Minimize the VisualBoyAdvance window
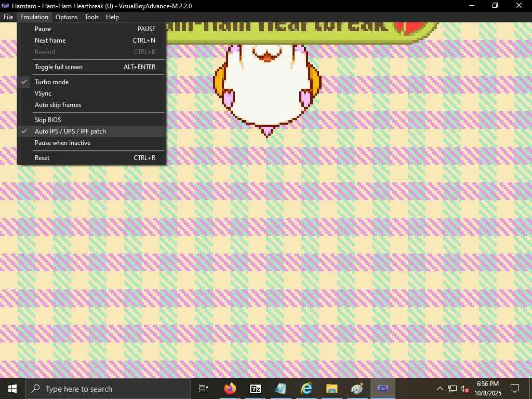 [471, 6]
